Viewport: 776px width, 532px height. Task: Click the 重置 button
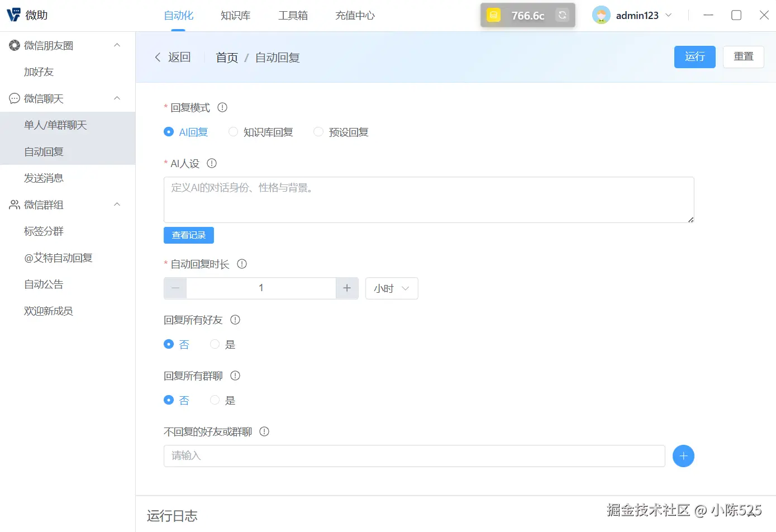[744, 57]
